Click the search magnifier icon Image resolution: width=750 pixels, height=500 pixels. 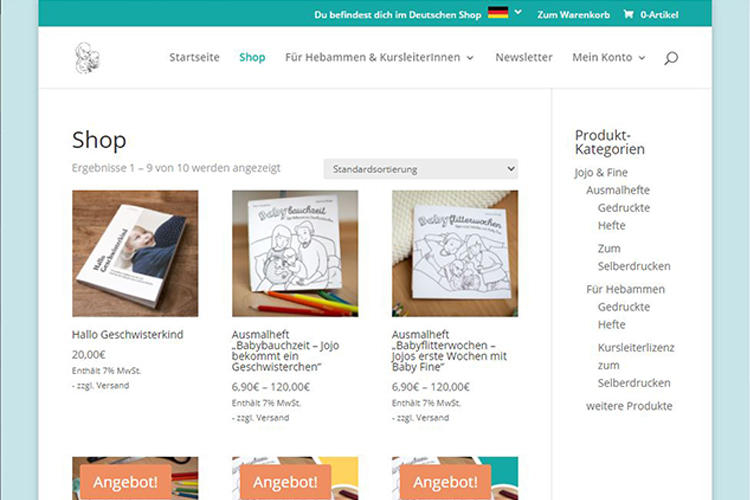coord(671,58)
